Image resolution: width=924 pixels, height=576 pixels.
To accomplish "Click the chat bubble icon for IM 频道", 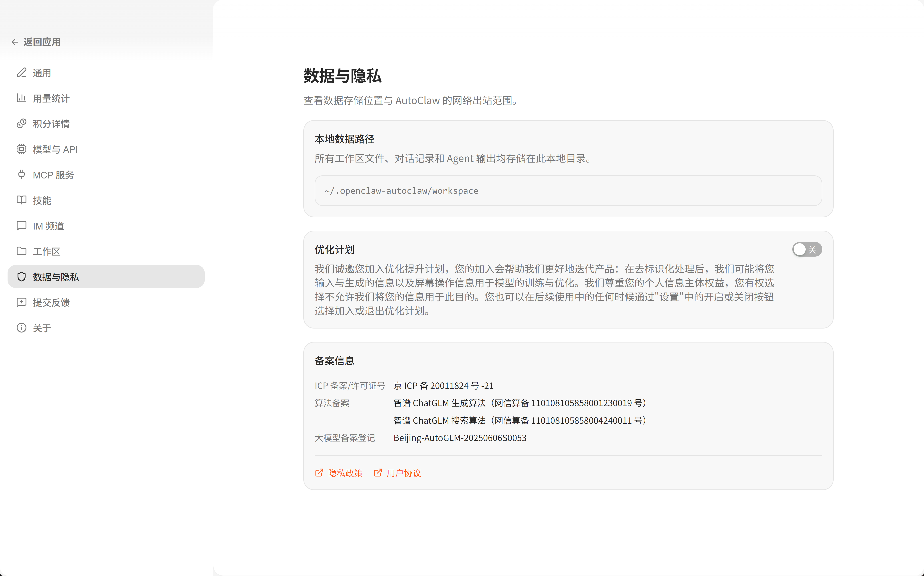I will pyautogui.click(x=21, y=226).
